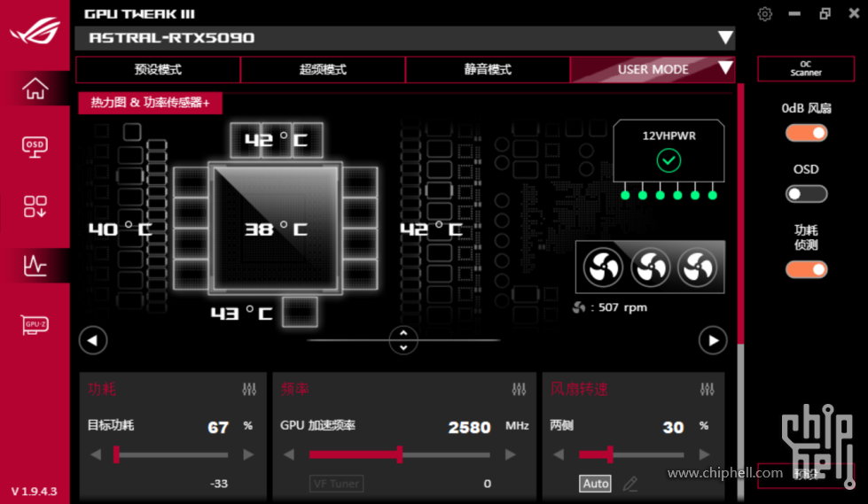868x504 pixels.
Task: Click the 43°C temperature reading
Action: (x=241, y=314)
